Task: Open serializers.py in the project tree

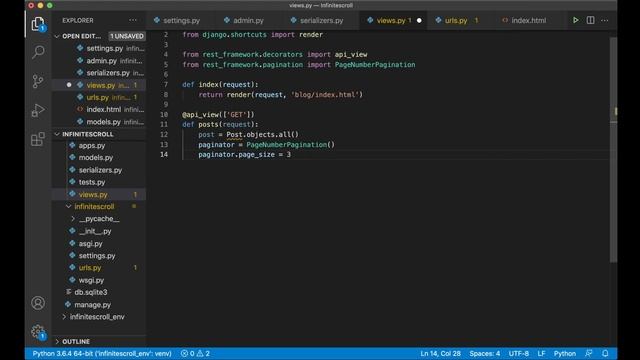Action: point(99,170)
